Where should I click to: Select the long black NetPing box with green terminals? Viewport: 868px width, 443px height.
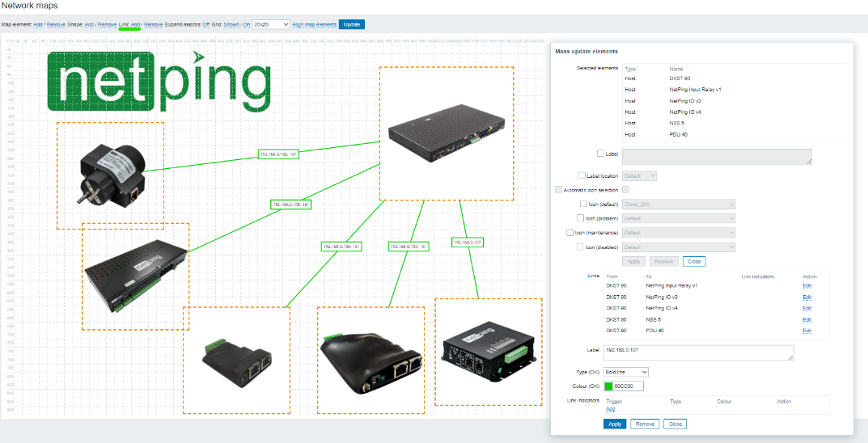point(136,276)
